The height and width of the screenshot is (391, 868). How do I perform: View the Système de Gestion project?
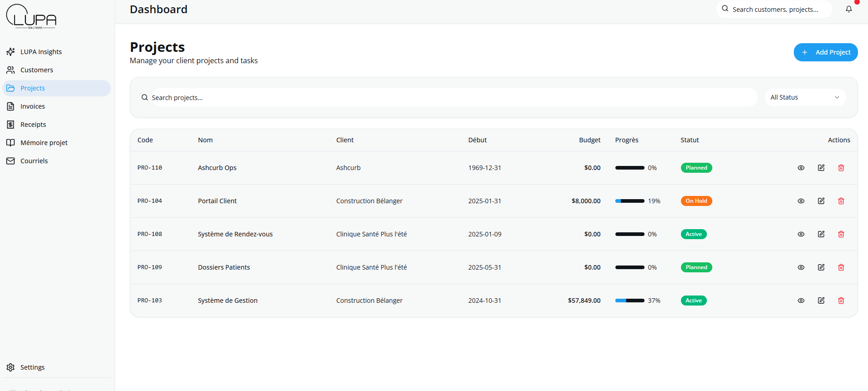click(x=801, y=301)
